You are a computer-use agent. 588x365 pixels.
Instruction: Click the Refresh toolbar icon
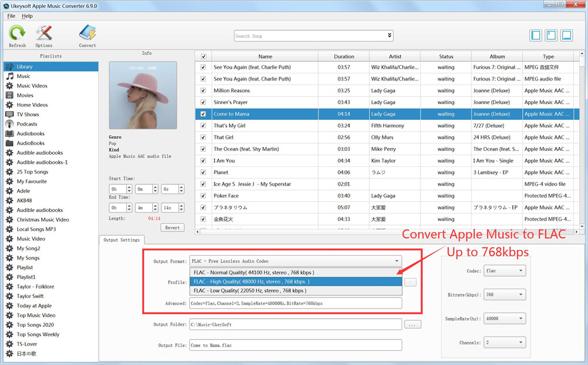(17, 34)
